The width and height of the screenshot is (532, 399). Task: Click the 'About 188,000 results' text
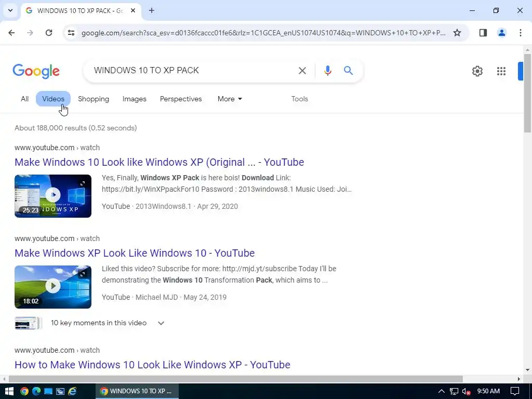click(x=76, y=128)
